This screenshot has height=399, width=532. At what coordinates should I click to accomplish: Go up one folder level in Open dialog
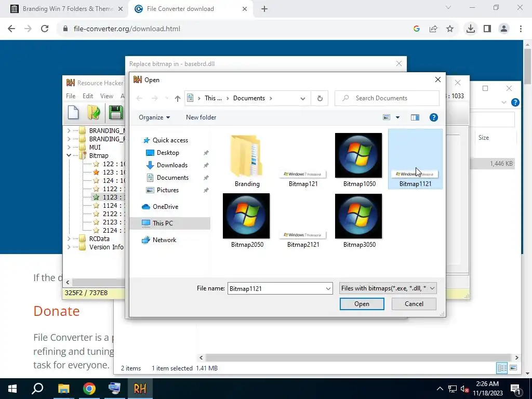coord(178,98)
